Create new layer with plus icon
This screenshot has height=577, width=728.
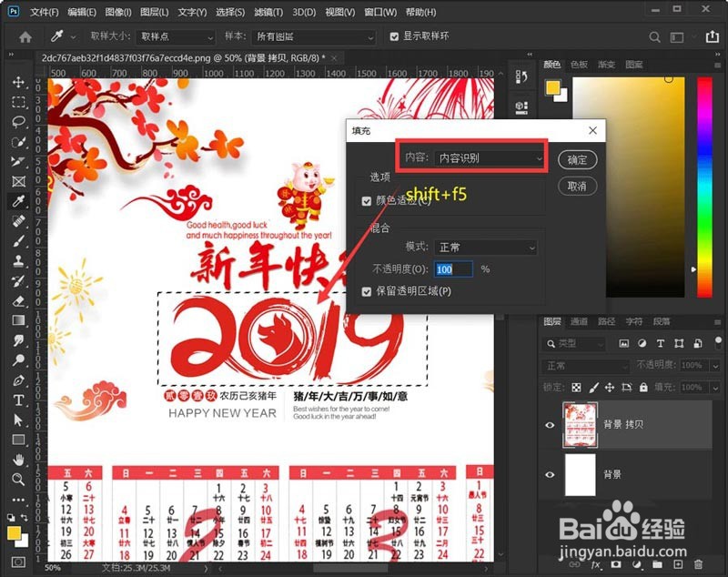[678, 564]
